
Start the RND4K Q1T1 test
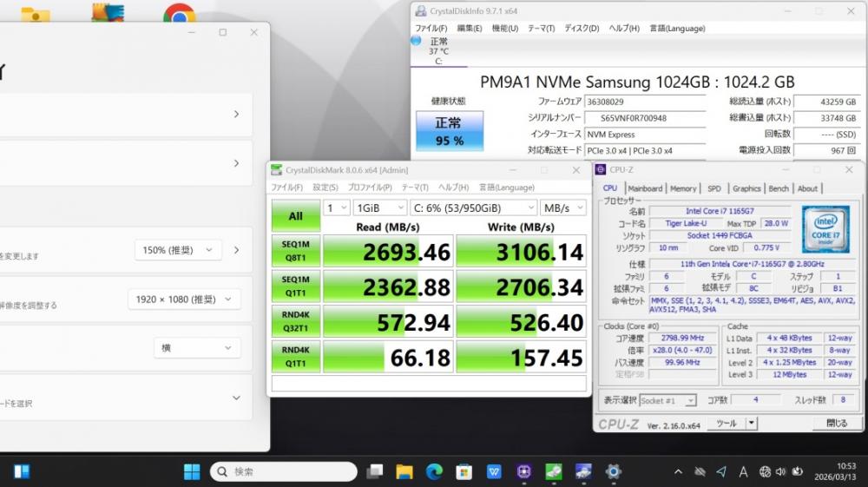296,357
